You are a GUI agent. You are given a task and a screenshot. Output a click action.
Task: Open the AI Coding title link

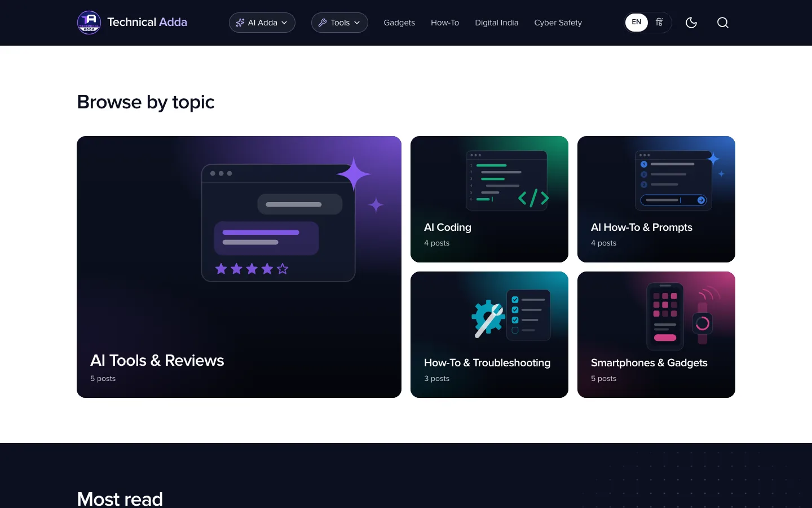448,227
